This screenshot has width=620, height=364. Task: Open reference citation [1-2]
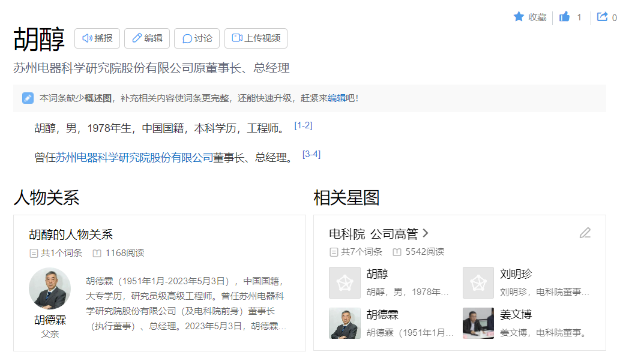(303, 126)
